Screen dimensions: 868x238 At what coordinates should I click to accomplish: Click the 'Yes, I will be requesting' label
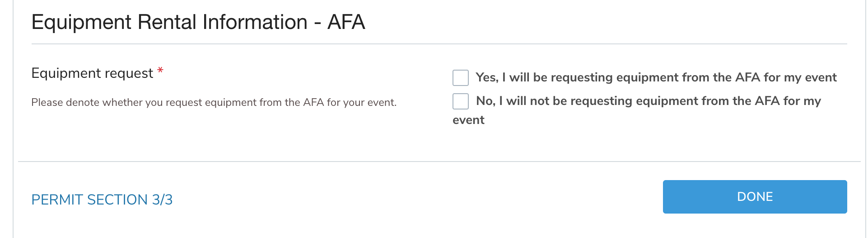click(656, 77)
